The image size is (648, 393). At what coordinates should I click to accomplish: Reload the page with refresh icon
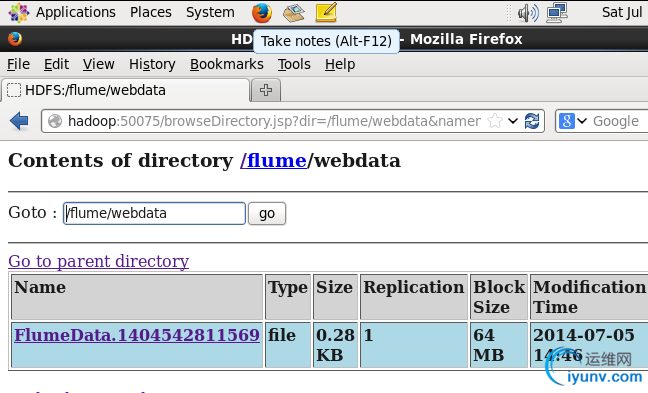[x=532, y=121]
